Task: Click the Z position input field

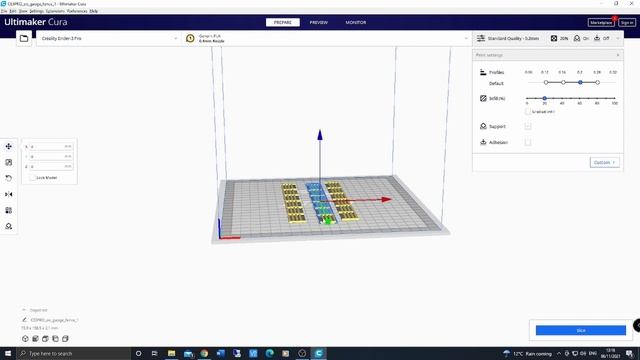Action: pos(51,167)
